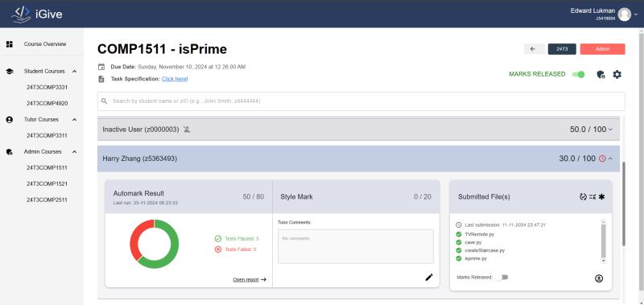Click the Tutor Courses person icon

pos(10,119)
